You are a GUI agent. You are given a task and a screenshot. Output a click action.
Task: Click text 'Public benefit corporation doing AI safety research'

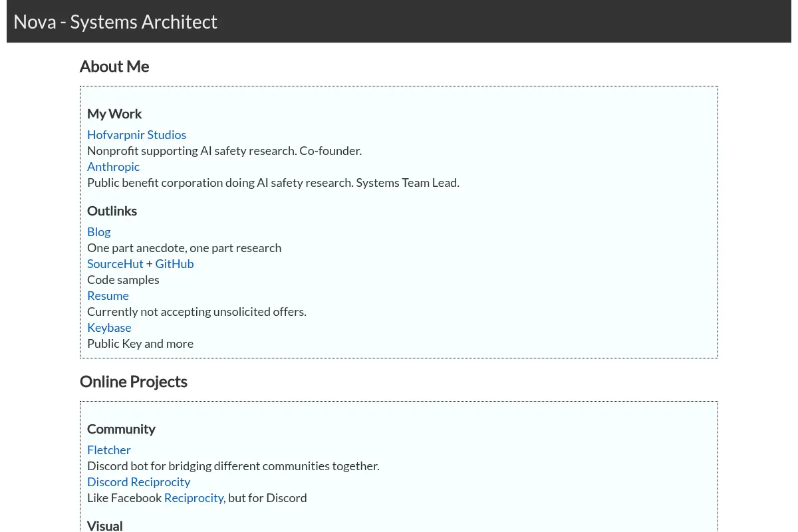(x=219, y=182)
